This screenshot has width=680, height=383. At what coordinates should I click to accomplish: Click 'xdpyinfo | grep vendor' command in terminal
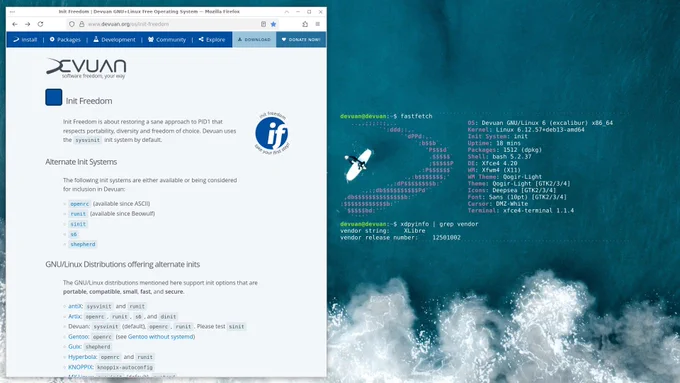439,224
